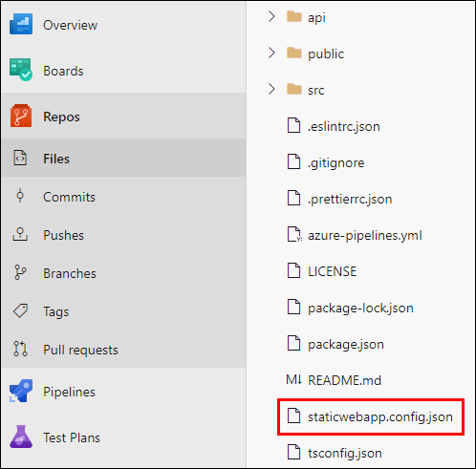Viewport: 476px width, 469px height.
Task: Open LICENSE file name
Action: click(x=332, y=271)
